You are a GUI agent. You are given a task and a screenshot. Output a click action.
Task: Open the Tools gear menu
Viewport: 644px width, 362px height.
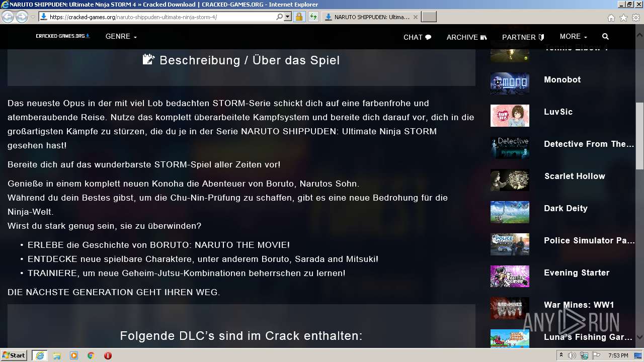(x=636, y=18)
